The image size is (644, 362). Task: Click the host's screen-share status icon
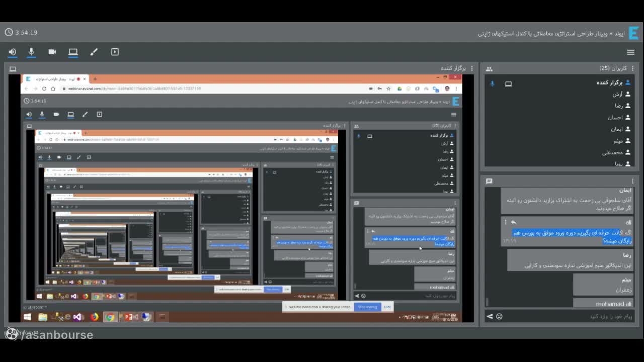point(508,83)
